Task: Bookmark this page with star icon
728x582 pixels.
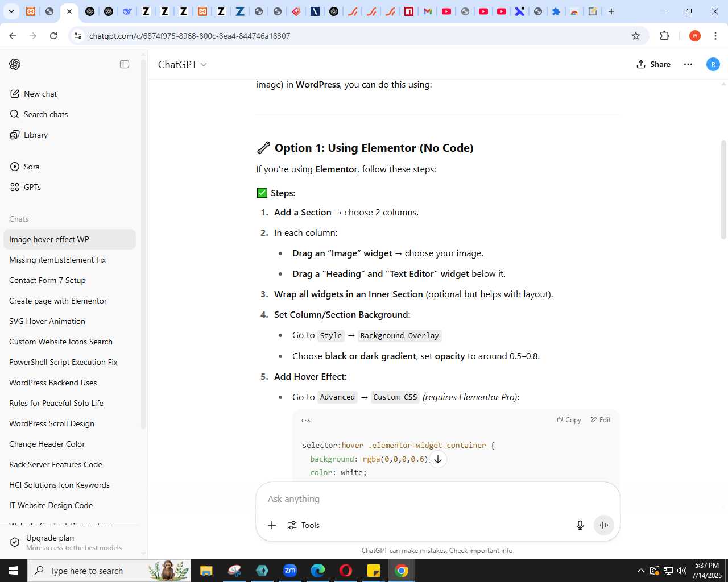Action: (636, 36)
